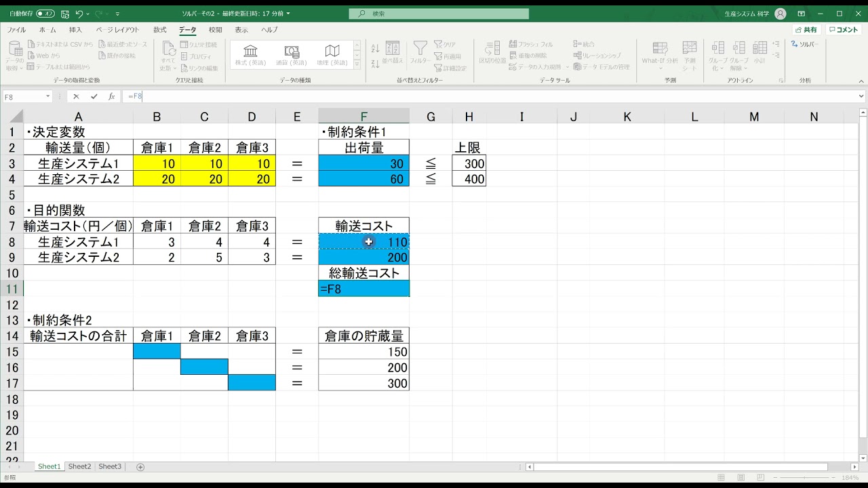The width and height of the screenshot is (868, 488).
Task: Switch to the ホーム tab
Action: (47, 30)
